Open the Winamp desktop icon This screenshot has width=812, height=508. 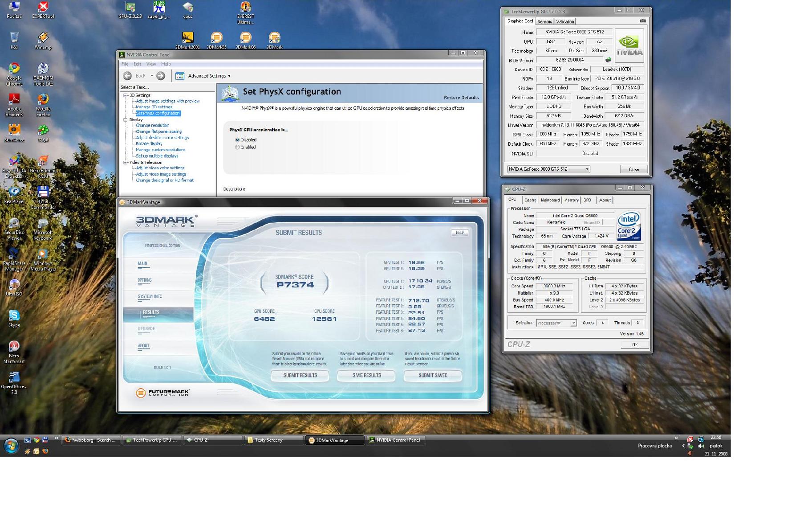43,41
